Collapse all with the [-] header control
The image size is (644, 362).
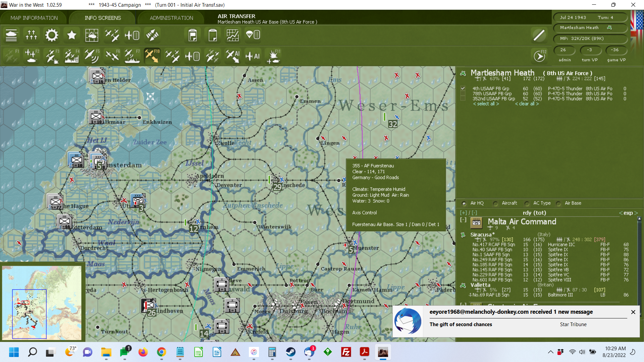(474, 213)
